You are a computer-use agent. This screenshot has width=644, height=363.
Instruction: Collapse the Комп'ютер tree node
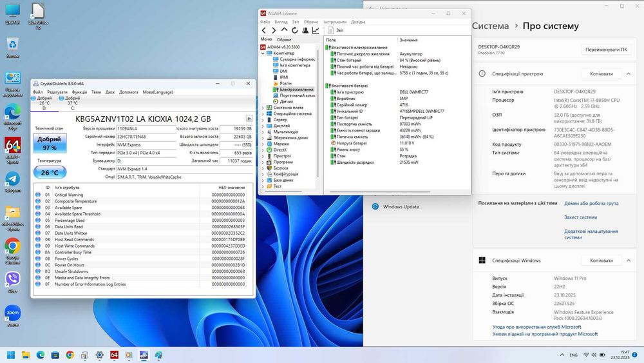[263, 53]
